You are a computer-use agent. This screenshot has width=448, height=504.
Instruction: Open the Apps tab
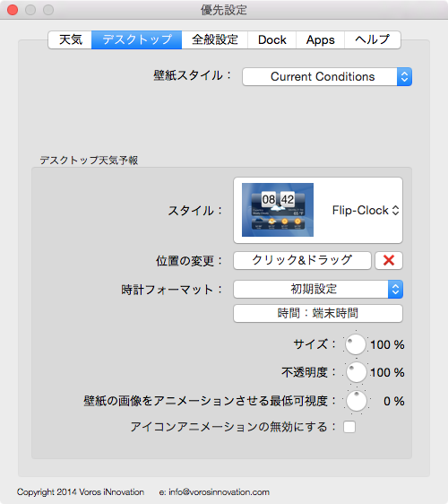coord(320,39)
